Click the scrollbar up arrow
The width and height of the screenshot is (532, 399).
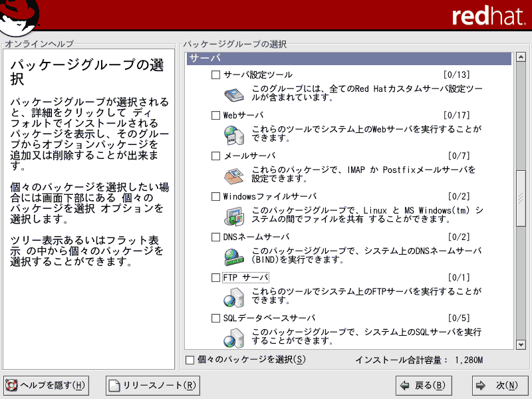click(521, 57)
